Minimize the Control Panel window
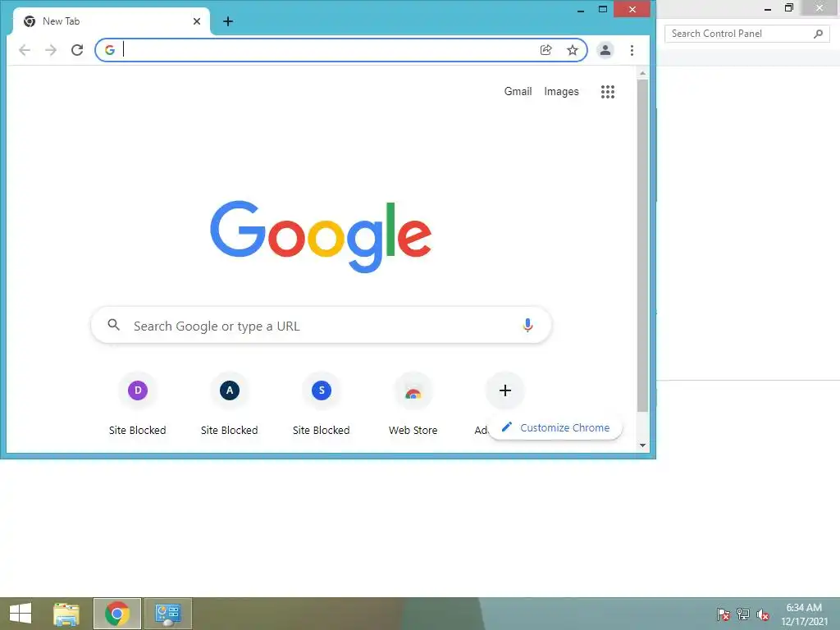840x630 pixels. pos(767,8)
